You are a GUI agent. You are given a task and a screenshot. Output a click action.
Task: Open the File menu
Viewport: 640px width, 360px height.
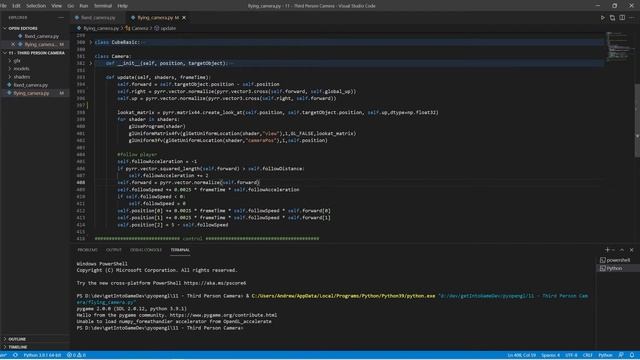tap(4, 6)
